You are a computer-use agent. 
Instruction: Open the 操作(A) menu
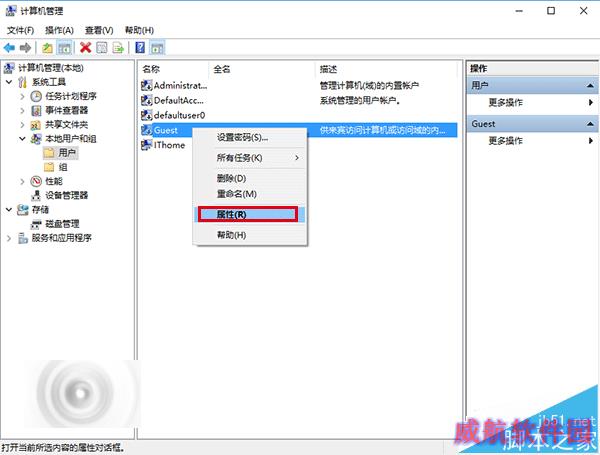(59, 30)
